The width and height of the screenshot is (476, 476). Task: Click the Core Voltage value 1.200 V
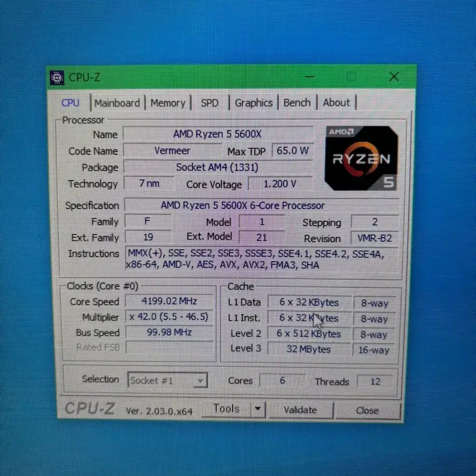click(280, 184)
